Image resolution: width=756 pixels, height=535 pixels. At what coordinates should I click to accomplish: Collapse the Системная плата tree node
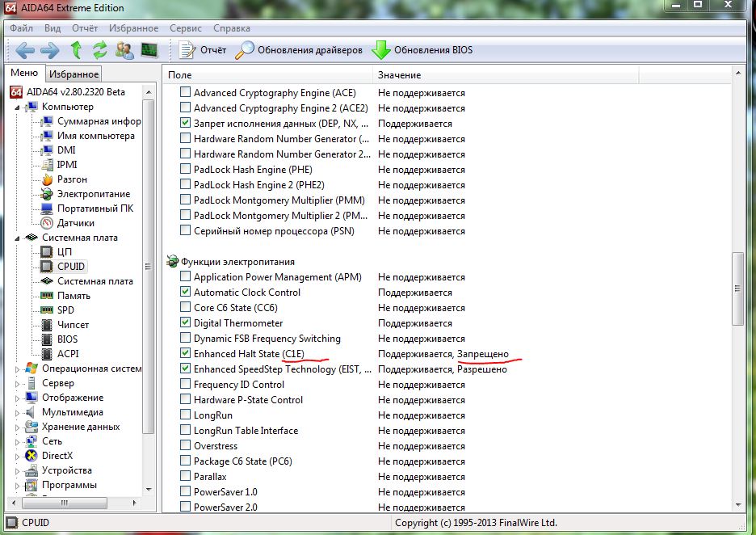19,238
